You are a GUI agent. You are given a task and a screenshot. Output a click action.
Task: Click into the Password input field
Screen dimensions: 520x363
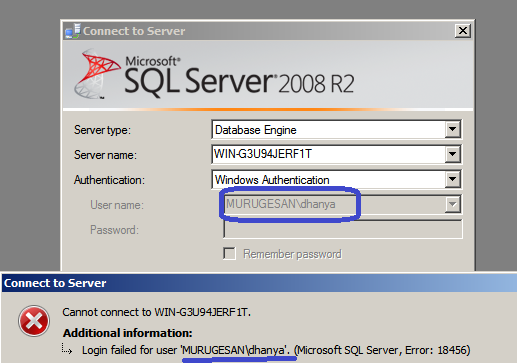[x=343, y=229]
